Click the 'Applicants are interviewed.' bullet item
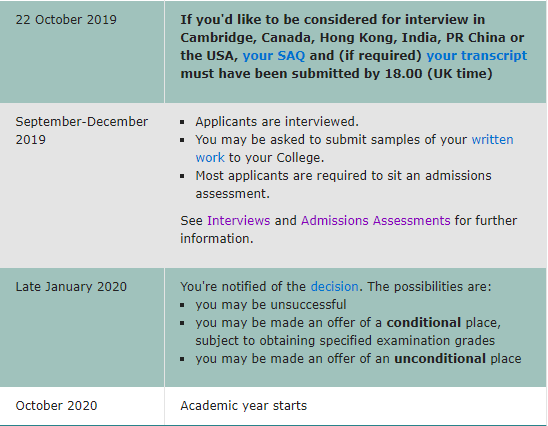This screenshot has width=548, height=426. pyautogui.click(x=277, y=122)
